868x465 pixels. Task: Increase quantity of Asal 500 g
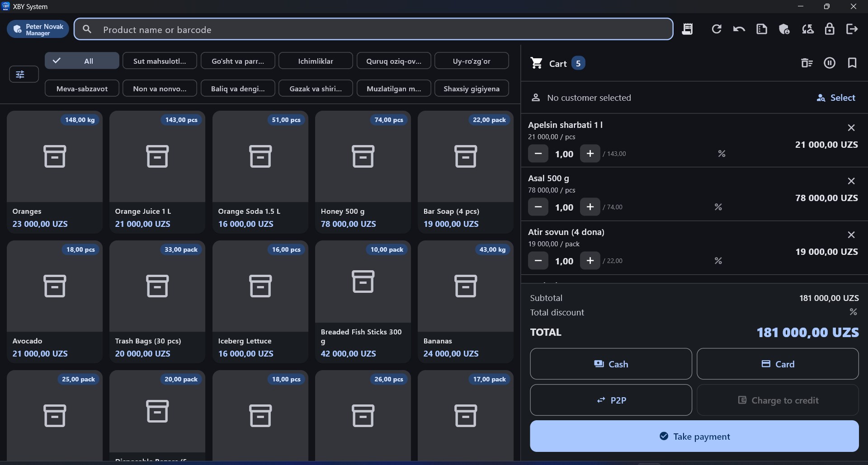pyautogui.click(x=590, y=207)
